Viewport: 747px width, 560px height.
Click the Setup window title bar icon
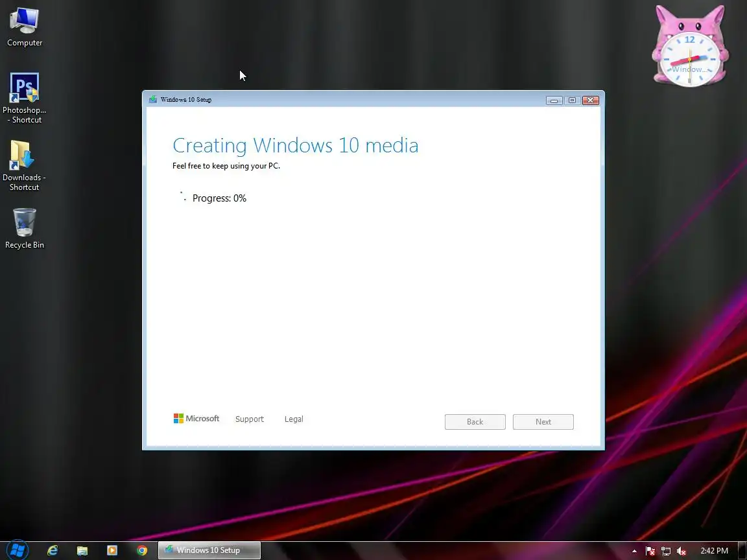pyautogui.click(x=153, y=100)
